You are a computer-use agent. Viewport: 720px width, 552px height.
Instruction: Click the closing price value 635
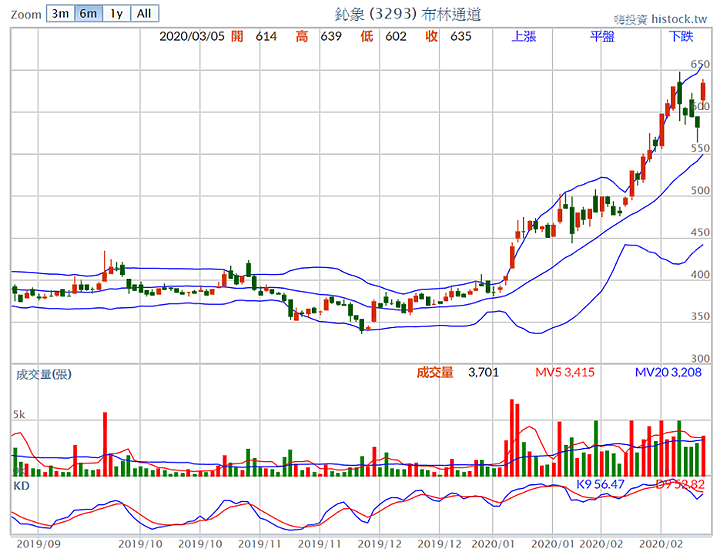pyautogui.click(x=461, y=36)
